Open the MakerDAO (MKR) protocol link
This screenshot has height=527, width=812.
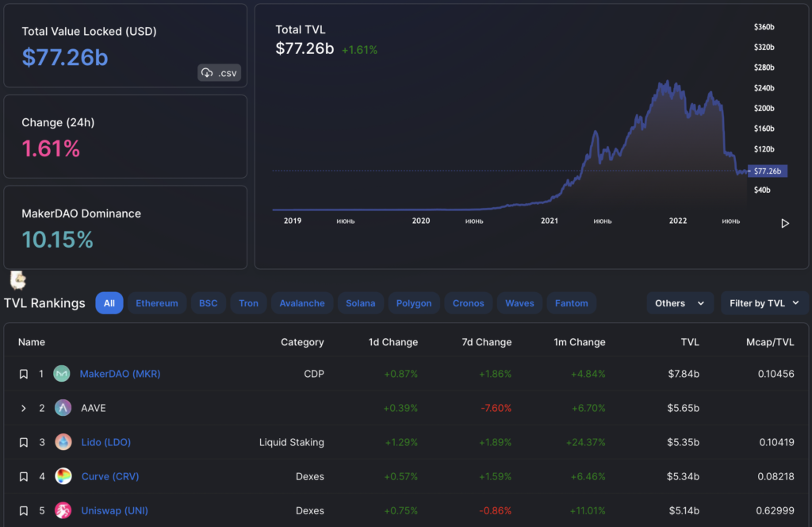(120, 373)
